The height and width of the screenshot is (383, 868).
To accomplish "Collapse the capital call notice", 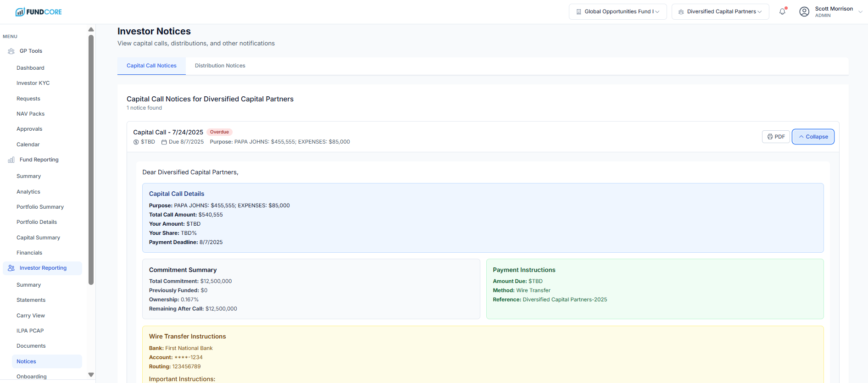I will pyautogui.click(x=812, y=137).
